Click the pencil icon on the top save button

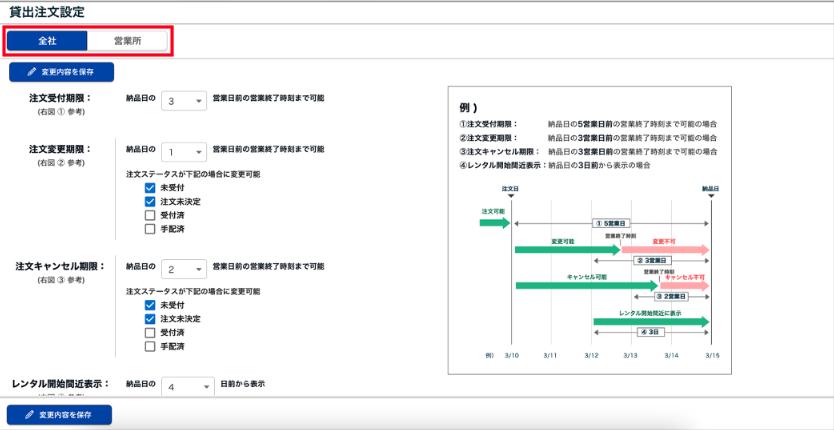(31, 73)
